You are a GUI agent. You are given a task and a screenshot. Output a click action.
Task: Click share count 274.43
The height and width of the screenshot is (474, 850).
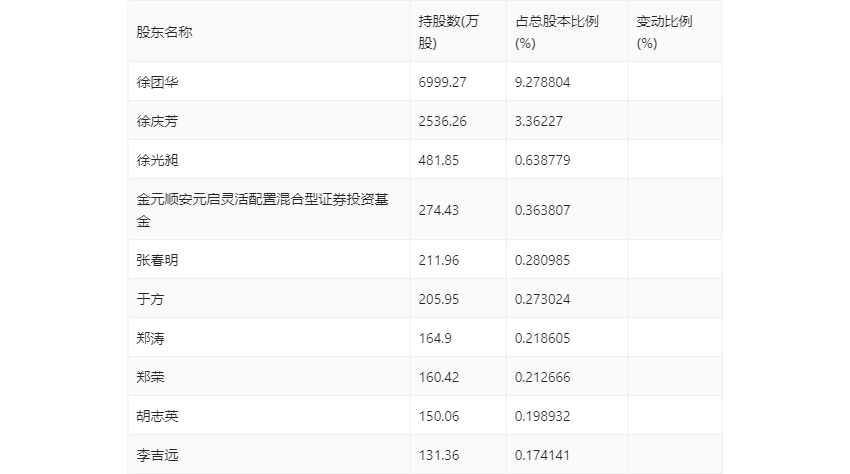coord(439,210)
